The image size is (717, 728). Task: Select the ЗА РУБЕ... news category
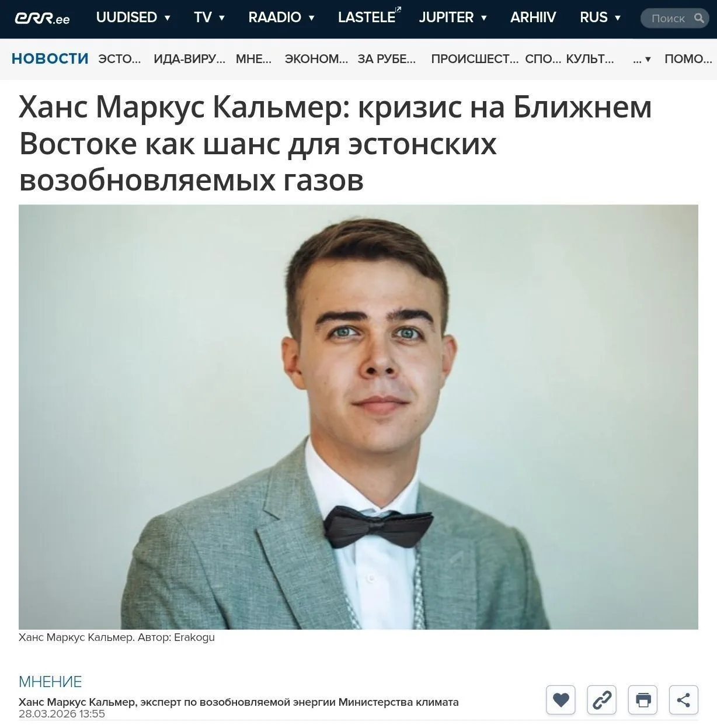387,59
